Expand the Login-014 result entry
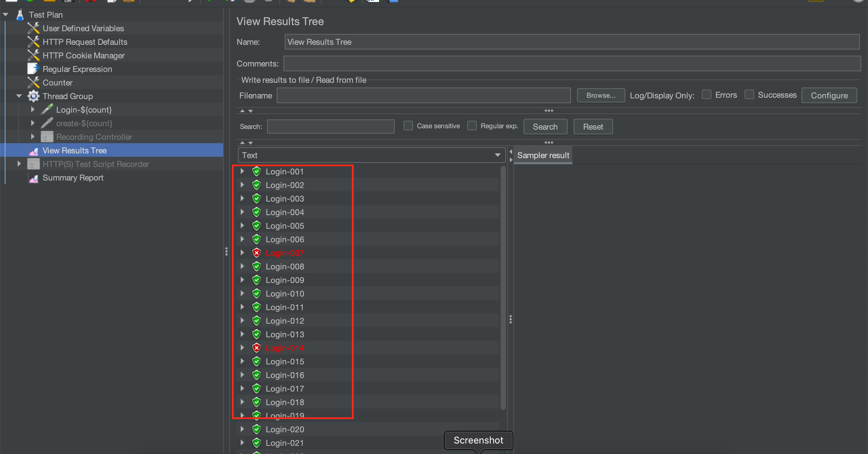 [x=242, y=347]
